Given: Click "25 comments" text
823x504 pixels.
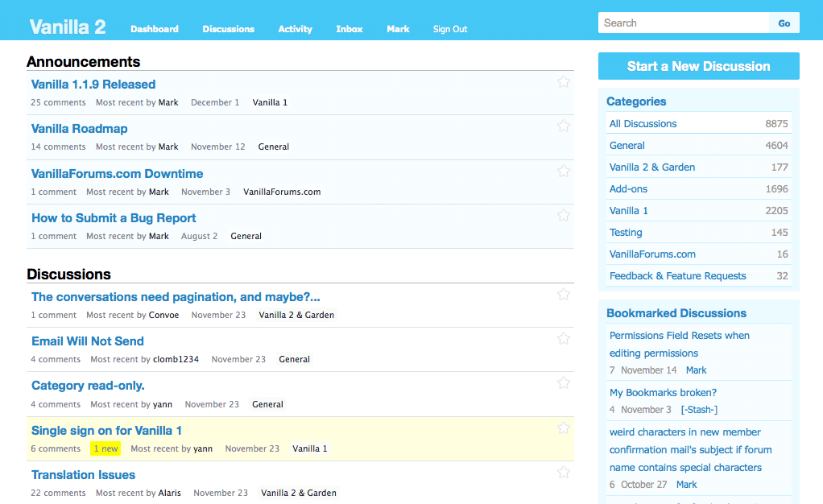Looking at the screenshot, I should point(58,102).
